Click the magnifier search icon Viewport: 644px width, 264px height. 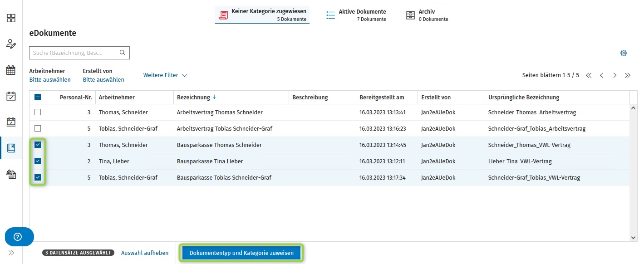123,53
